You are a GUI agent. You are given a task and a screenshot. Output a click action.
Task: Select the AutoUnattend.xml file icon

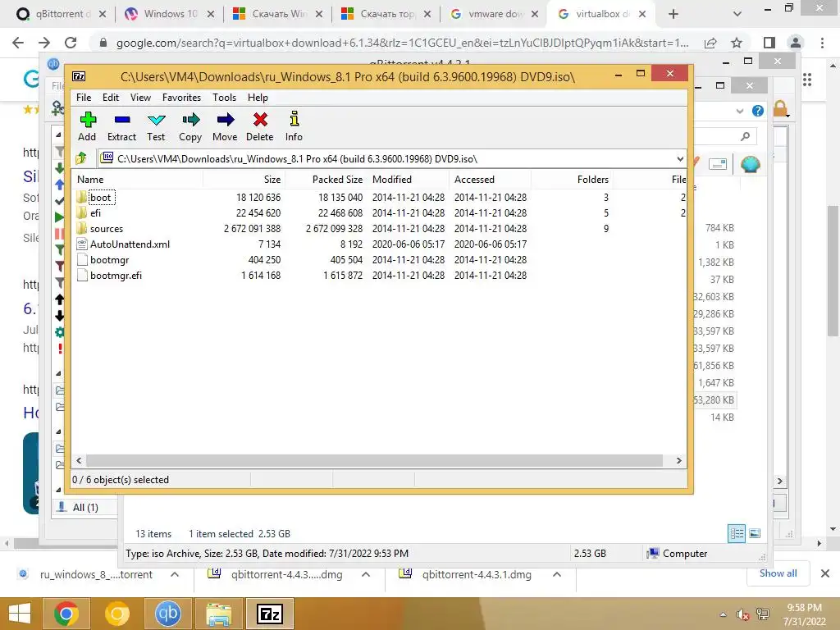tap(81, 244)
